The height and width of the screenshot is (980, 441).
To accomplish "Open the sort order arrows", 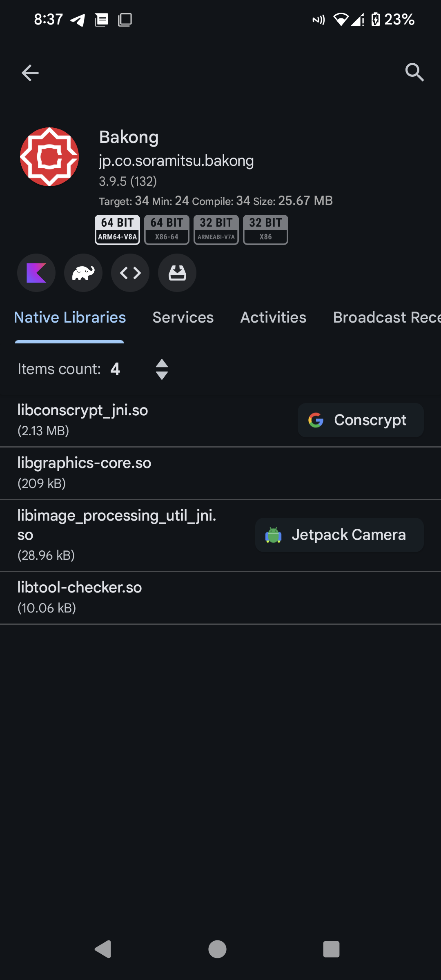I will [162, 369].
